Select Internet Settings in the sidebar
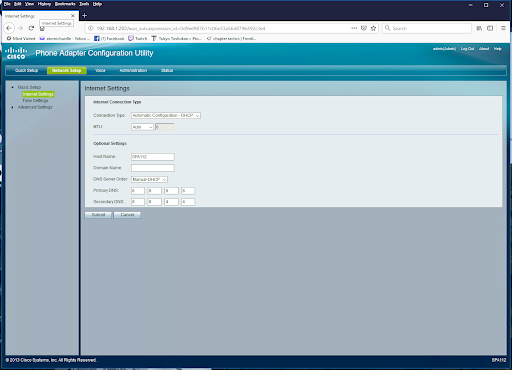The height and width of the screenshot is (370, 512). (x=38, y=94)
